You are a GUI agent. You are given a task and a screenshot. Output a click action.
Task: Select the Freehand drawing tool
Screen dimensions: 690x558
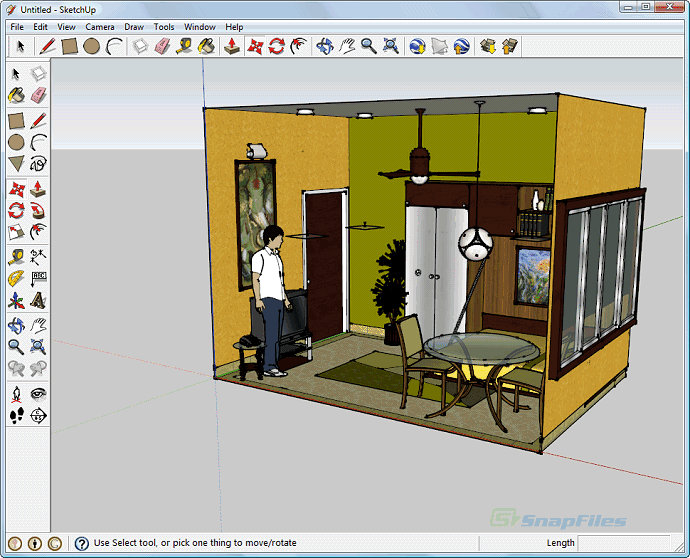click(38, 164)
